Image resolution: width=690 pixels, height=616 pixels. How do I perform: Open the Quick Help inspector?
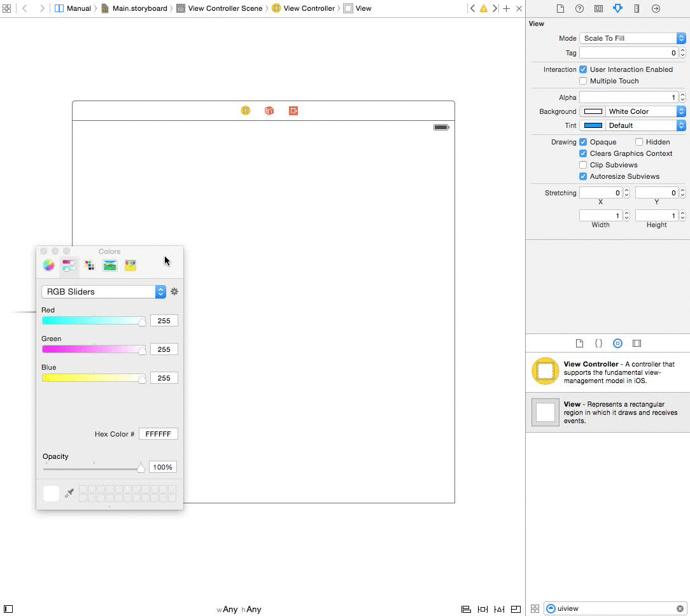pos(579,8)
